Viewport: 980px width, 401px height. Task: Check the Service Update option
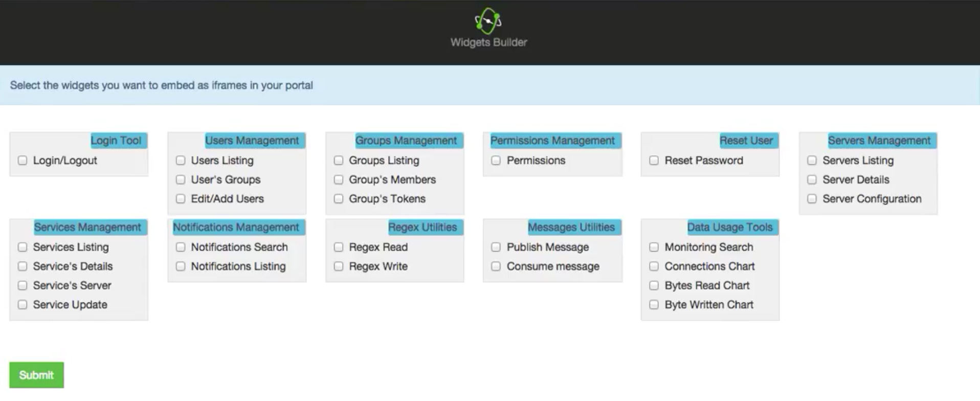23,304
